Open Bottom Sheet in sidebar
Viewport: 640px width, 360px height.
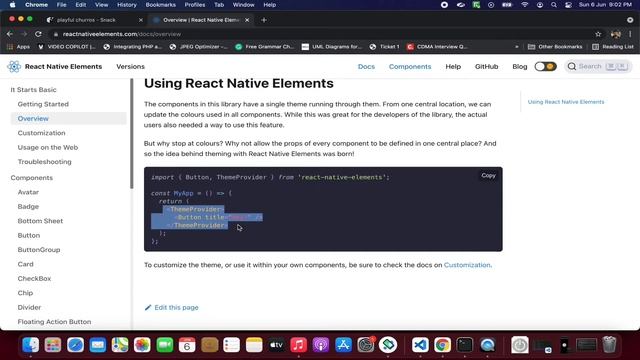[40, 221]
